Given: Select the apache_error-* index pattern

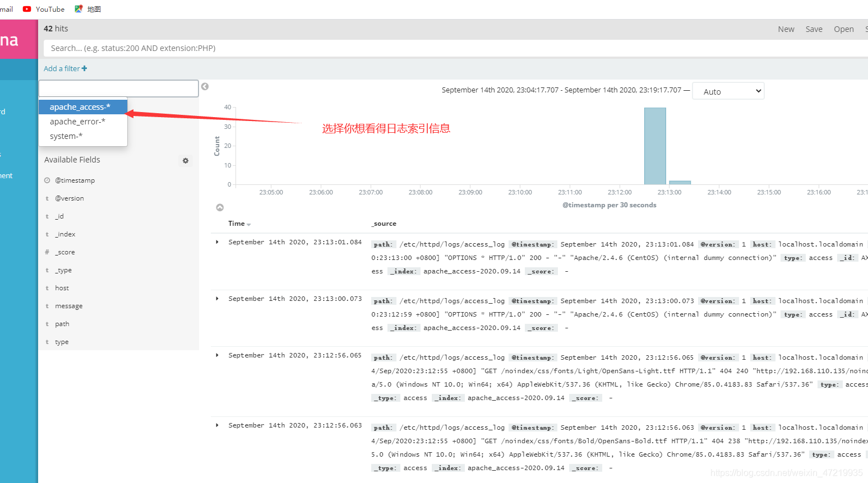Looking at the screenshot, I should (x=83, y=122).
